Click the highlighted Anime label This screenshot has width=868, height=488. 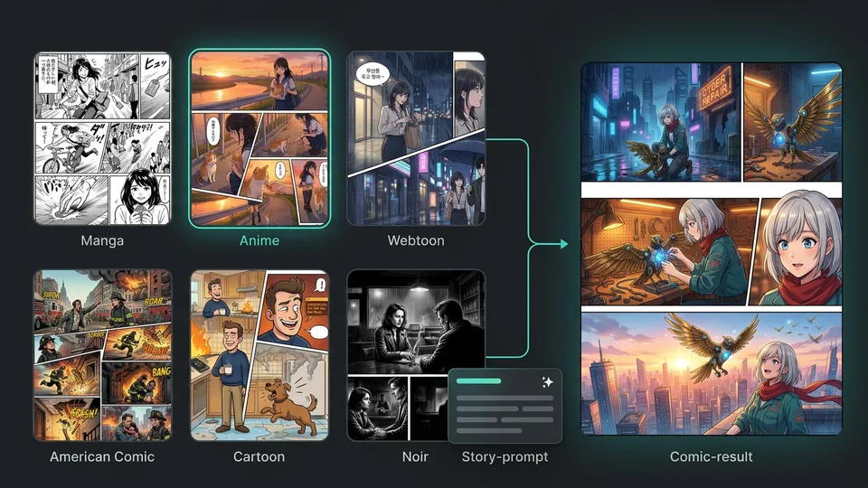point(259,240)
